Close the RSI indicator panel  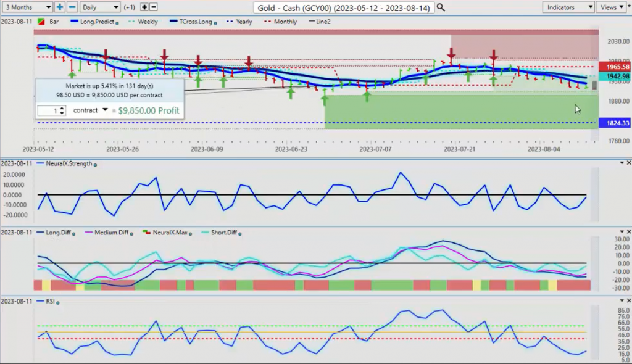coord(628,300)
